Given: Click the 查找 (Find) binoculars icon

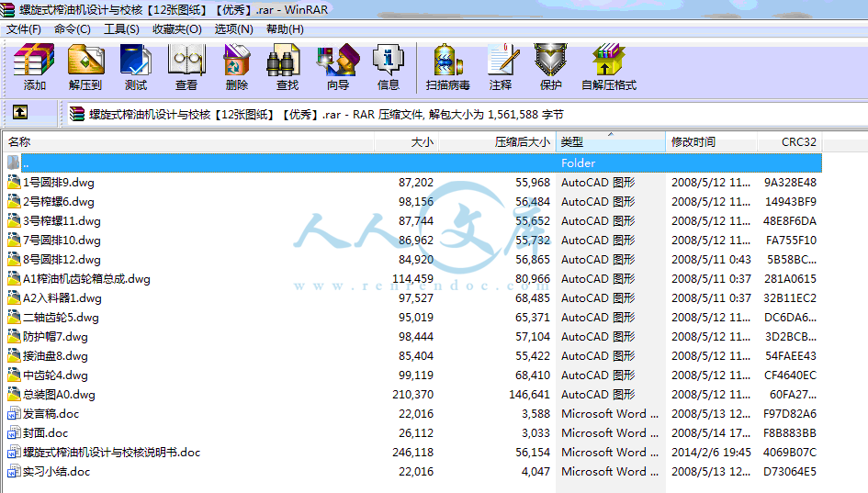Looking at the screenshot, I should (x=283, y=61).
